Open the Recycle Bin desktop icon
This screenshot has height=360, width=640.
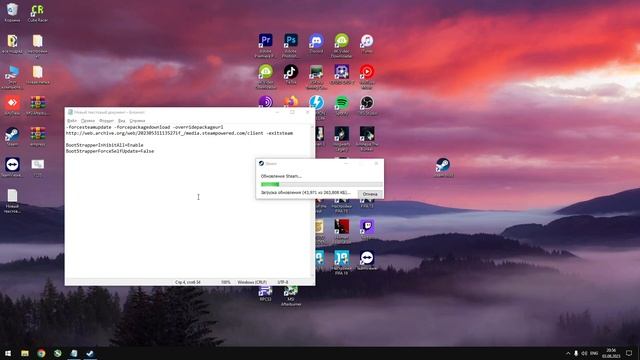(12, 12)
